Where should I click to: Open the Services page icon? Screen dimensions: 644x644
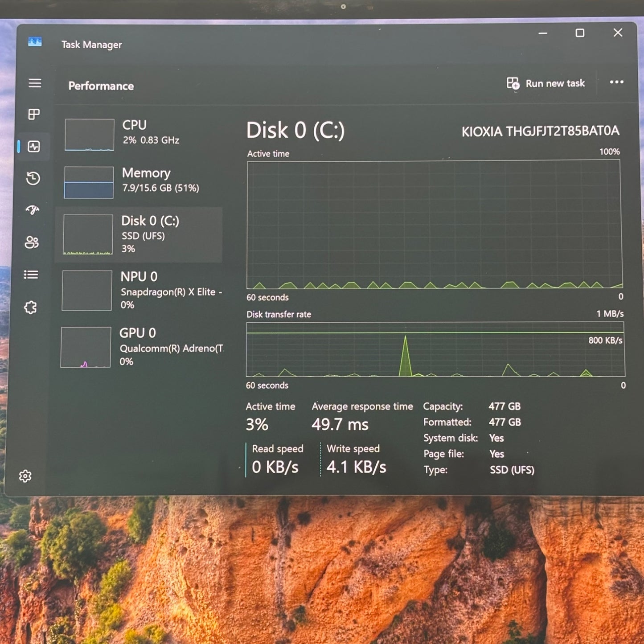(30, 307)
